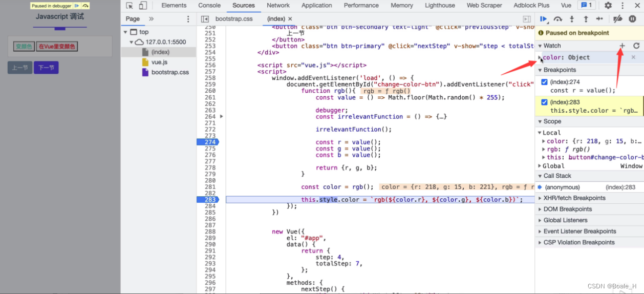
Task: Go to next section 下一节
Action: (46, 68)
